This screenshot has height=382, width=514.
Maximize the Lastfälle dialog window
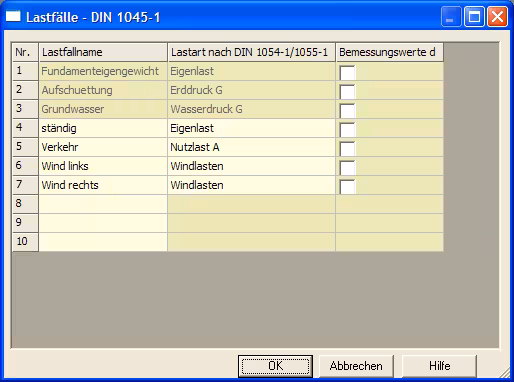pyautogui.click(x=474, y=16)
